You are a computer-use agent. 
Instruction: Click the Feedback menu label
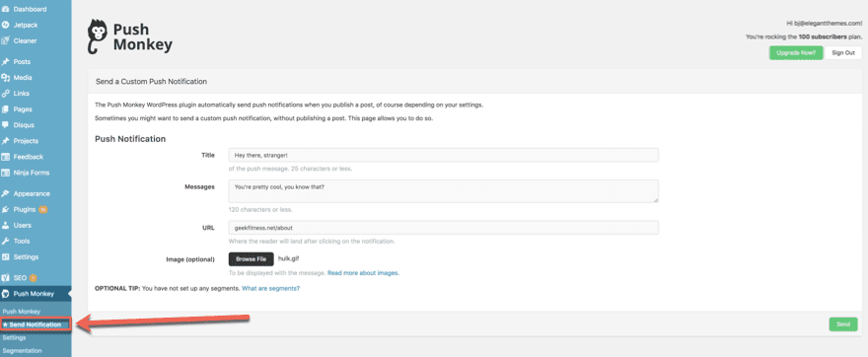click(x=29, y=157)
